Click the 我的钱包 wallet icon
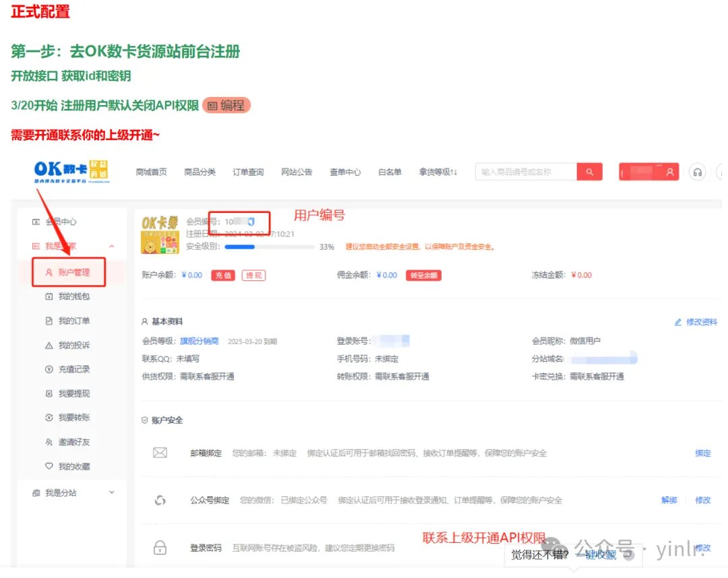Image resolution: width=728 pixels, height=578 pixels. 49,296
